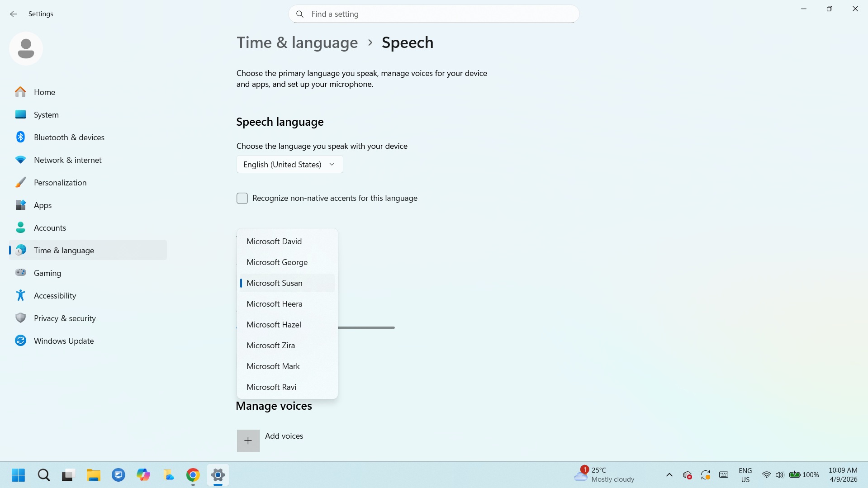Navigate back to Time & language breadcrumb
Image resolution: width=868 pixels, height=488 pixels.
point(297,42)
